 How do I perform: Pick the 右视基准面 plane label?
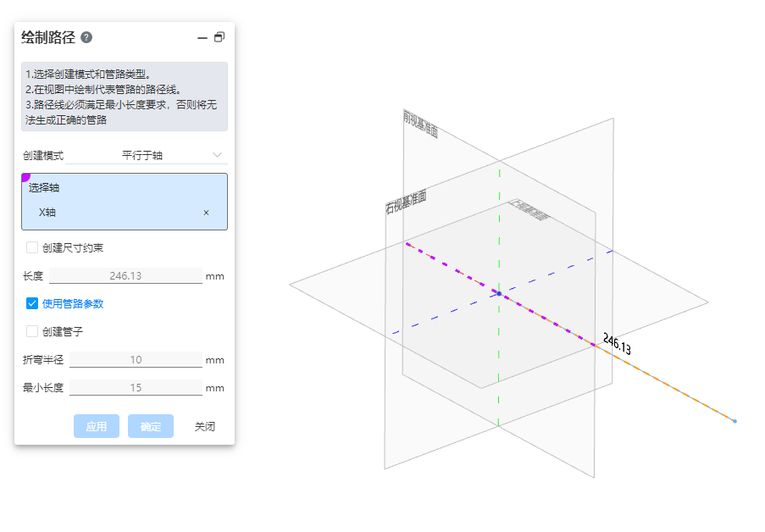click(406, 202)
